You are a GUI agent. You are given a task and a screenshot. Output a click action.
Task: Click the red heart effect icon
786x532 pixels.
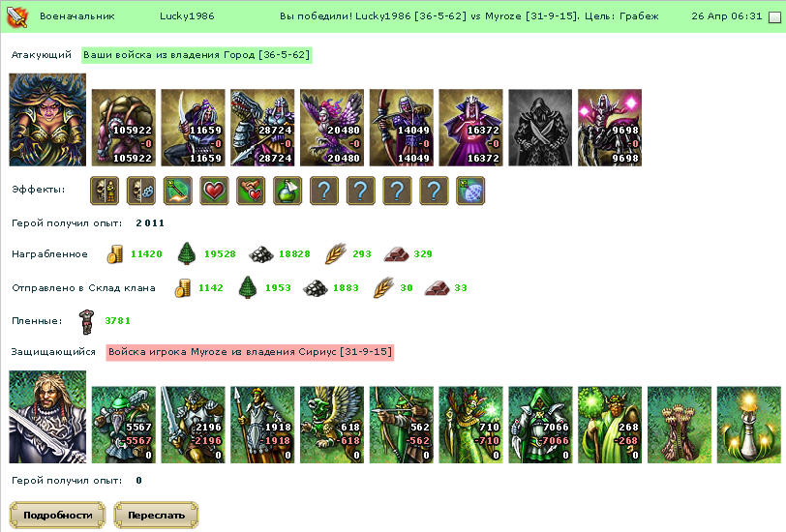214,191
